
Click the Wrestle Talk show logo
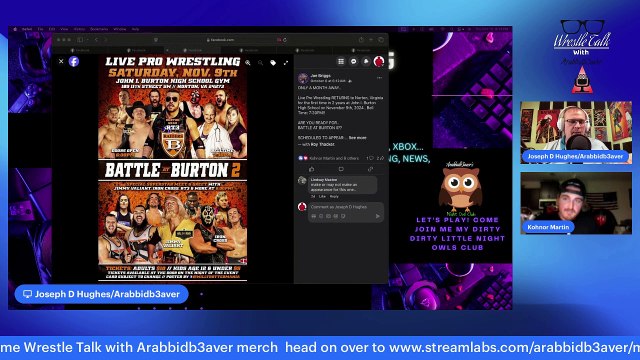(582, 57)
